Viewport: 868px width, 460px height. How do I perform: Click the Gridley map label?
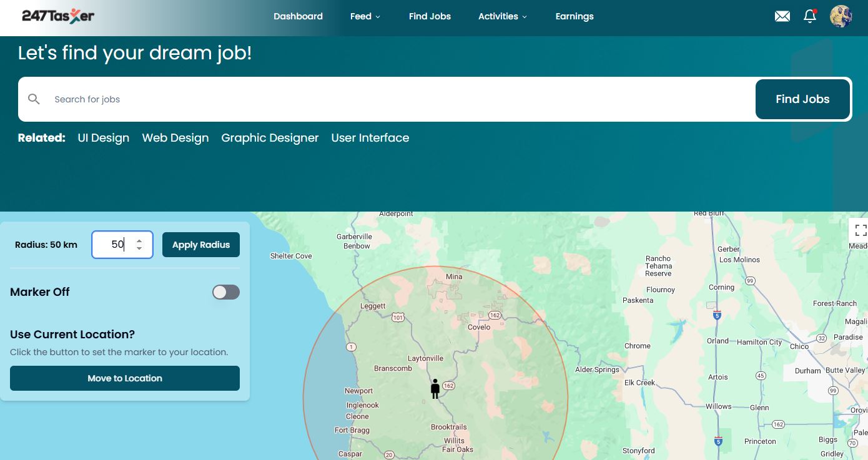tap(832, 454)
